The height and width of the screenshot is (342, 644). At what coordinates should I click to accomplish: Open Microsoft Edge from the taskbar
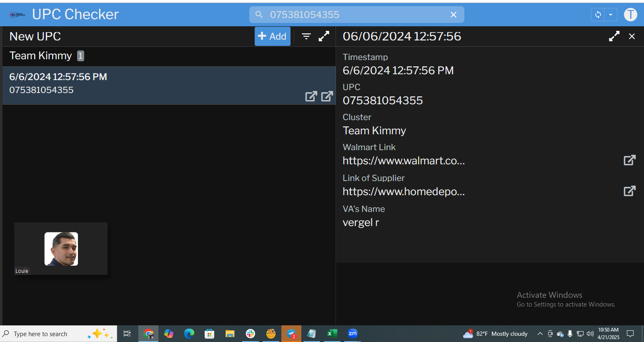coord(189,334)
